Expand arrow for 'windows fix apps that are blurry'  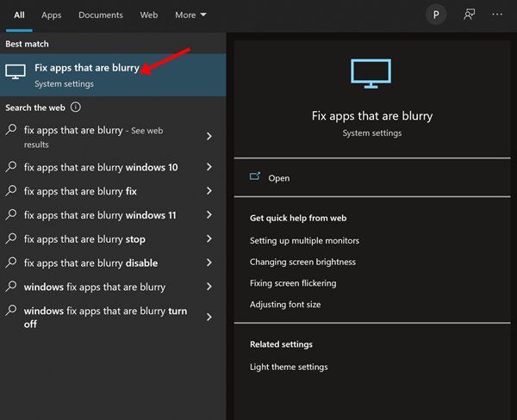209,287
